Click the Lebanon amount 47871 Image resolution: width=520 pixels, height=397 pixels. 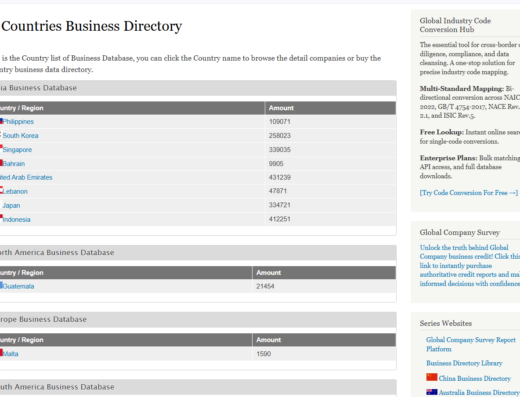click(x=278, y=191)
